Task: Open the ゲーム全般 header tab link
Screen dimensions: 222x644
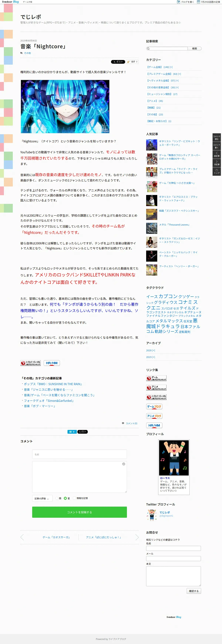Action: point(27,2)
